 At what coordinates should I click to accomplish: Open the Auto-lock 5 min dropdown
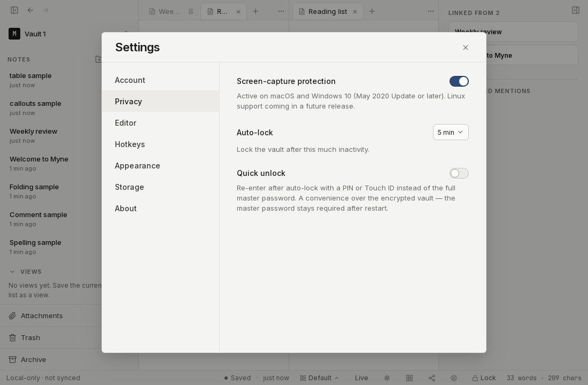[451, 132]
